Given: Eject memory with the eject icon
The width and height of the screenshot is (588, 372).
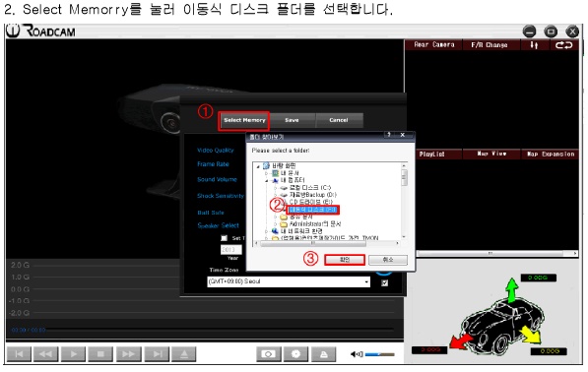Looking at the screenshot, I should point(184,354).
